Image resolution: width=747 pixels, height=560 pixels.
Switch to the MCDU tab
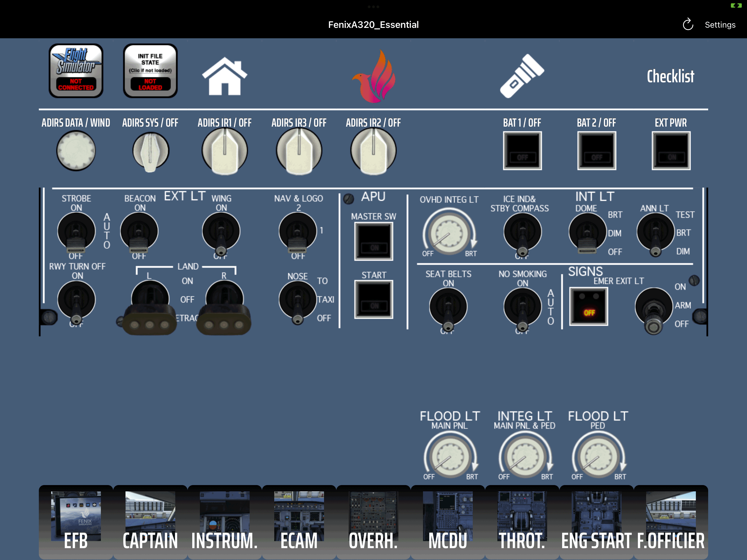[447, 522]
